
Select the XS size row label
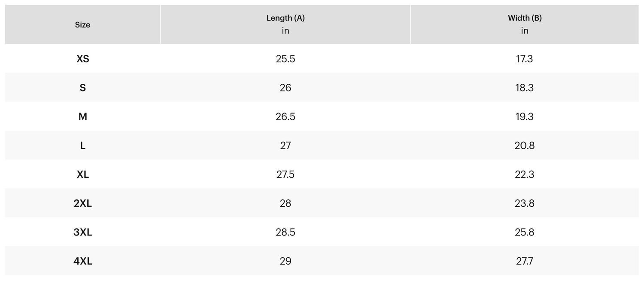tap(83, 59)
